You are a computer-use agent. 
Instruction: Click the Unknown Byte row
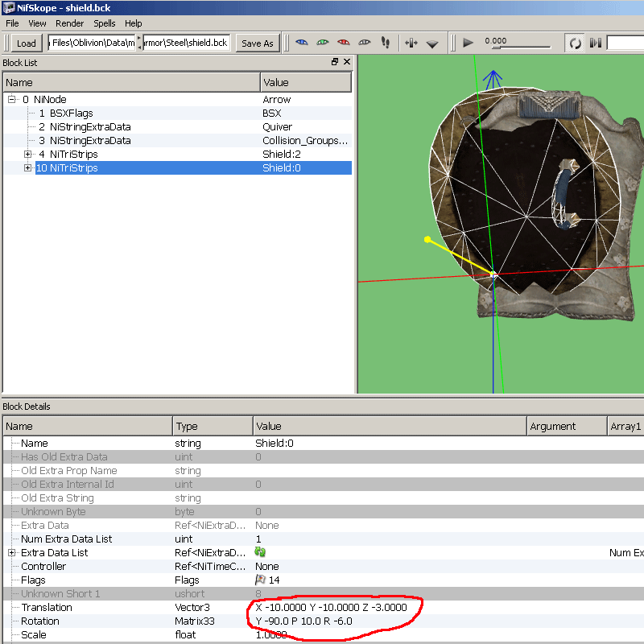324,511
